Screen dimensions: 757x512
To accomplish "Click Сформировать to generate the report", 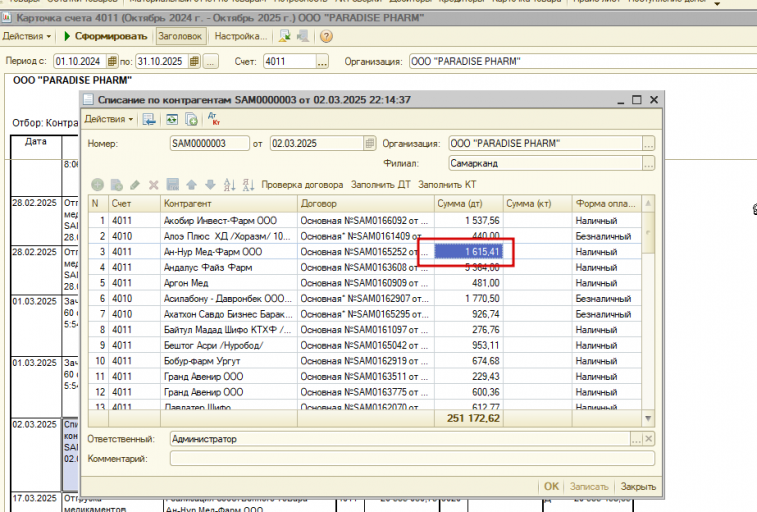I will pyautogui.click(x=106, y=36).
